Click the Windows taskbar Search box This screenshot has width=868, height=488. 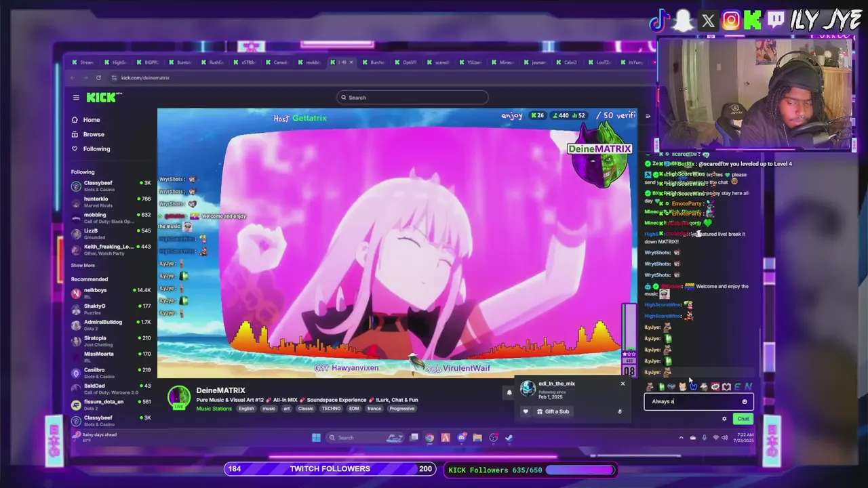pyautogui.click(x=365, y=438)
